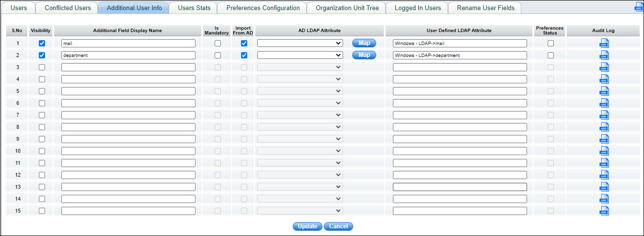
Task: Open the audit log icon for row 2
Action: (x=604, y=55)
